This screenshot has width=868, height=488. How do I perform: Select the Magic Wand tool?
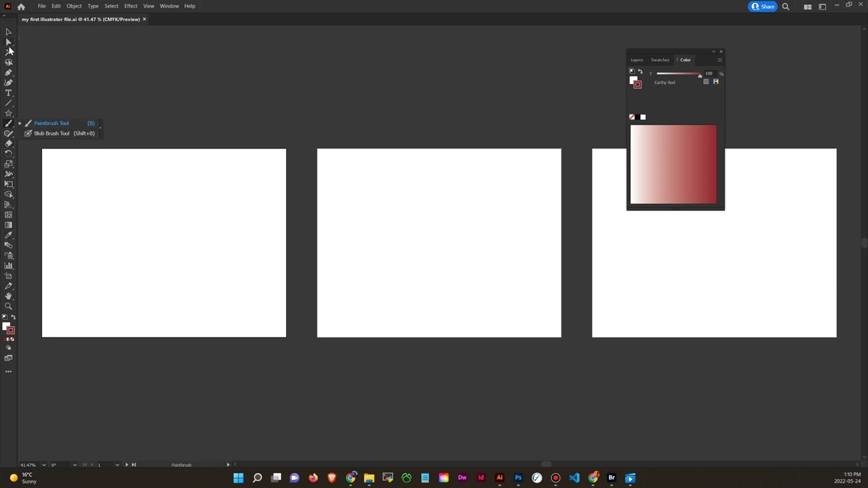[8, 52]
